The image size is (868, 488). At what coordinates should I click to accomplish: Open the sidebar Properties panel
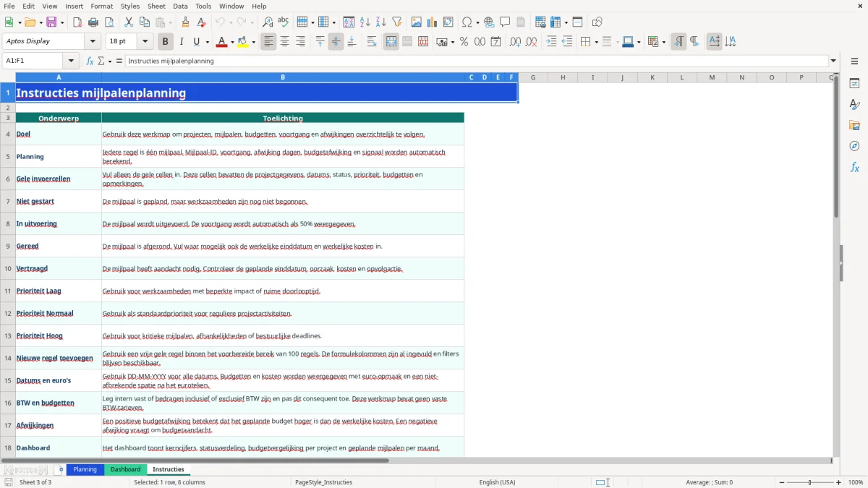pos(854,84)
